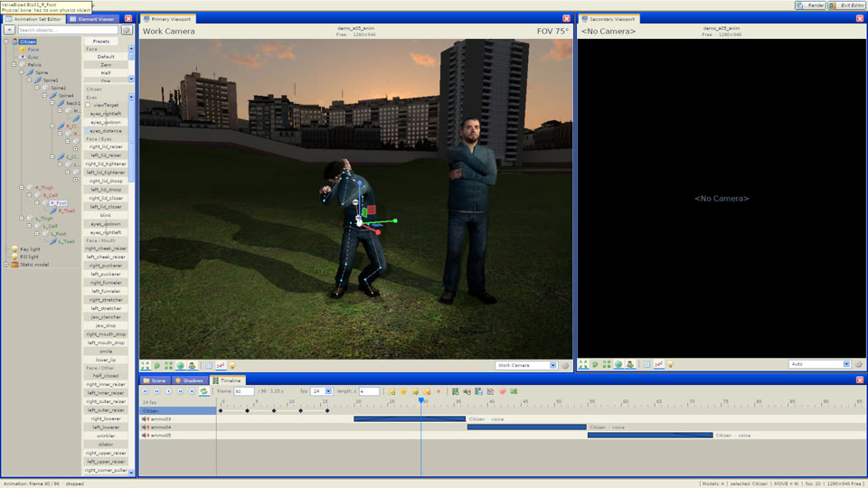This screenshot has height=488, width=868.
Task: Collapse the Citizen animation set tree
Action: (6, 42)
